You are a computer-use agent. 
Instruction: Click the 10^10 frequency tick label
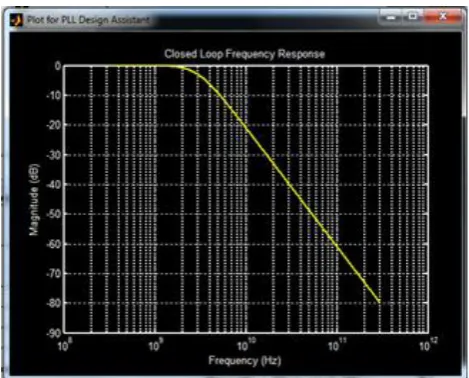pyautogui.click(x=247, y=345)
